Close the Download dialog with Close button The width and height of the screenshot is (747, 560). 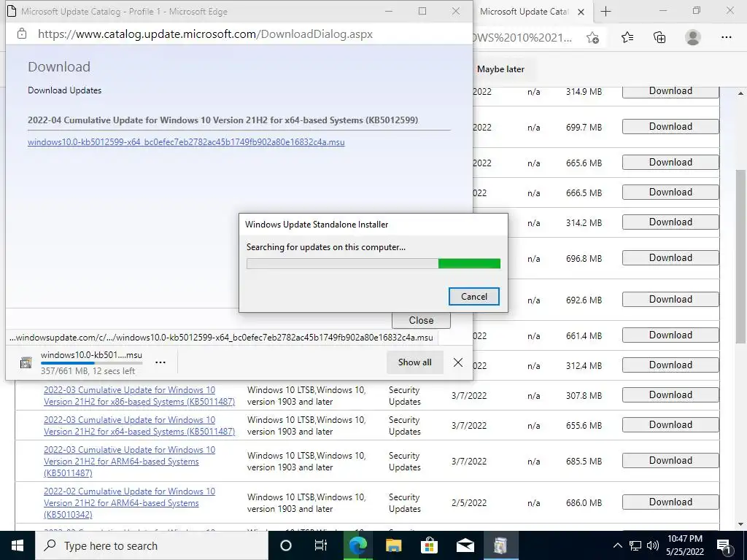coord(421,321)
